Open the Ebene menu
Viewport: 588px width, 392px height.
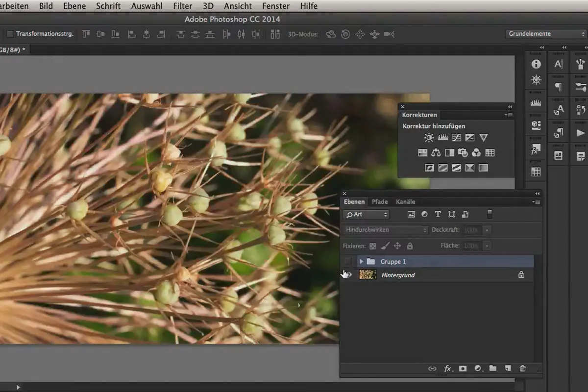click(74, 6)
